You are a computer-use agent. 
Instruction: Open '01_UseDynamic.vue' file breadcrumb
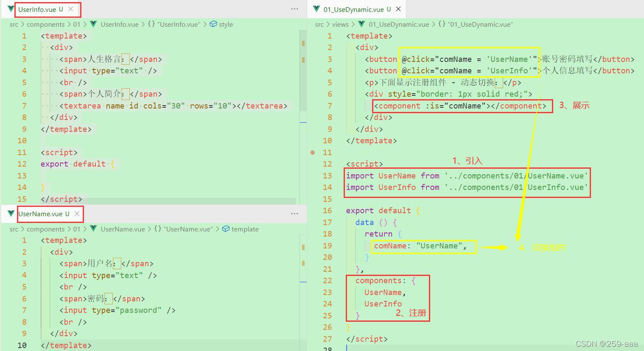(x=399, y=24)
